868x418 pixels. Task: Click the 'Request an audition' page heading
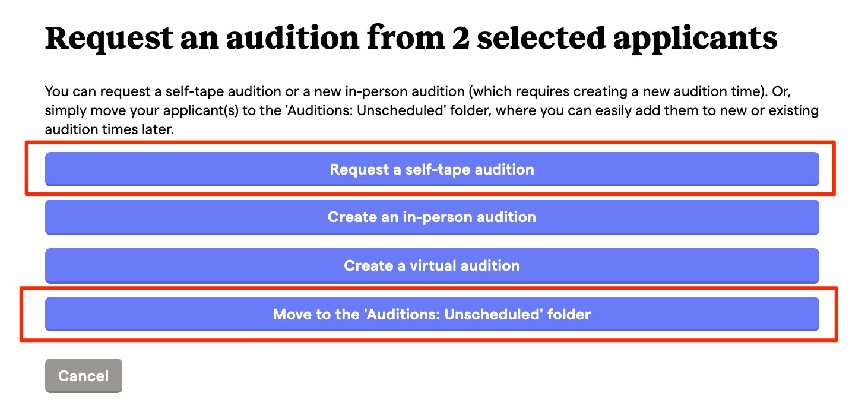(411, 38)
